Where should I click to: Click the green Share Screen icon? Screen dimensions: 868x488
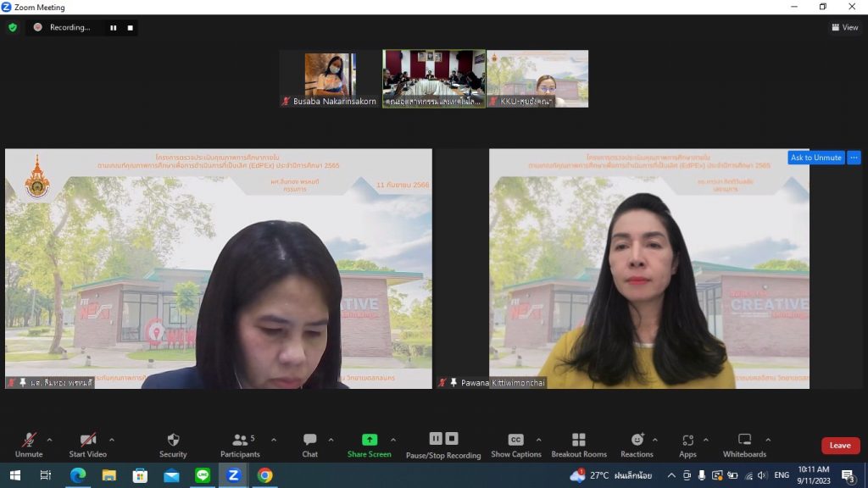[x=369, y=440]
